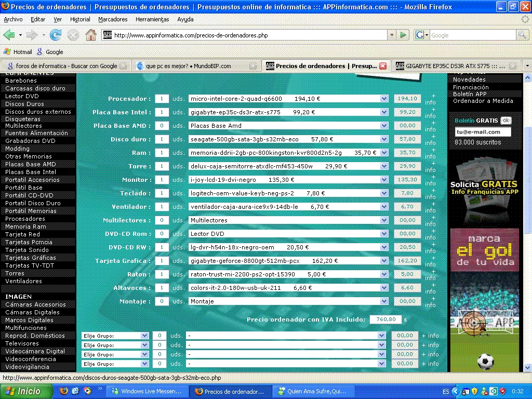Screen dimensions: 532x399
Task: Open the Archivo menu
Action: (x=13, y=19)
